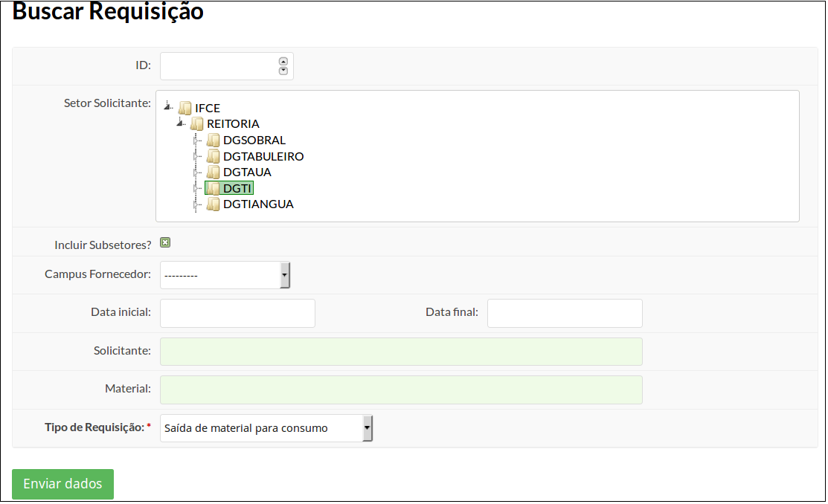The width and height of the screenshot is (828, 504).
Task: Focus the Solicitante input field
Action: click(401, 352)
